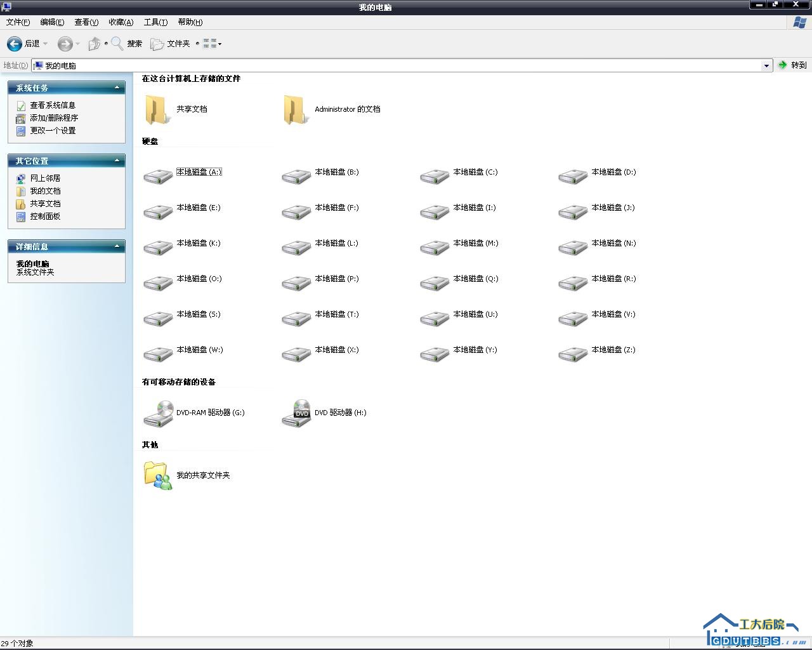Image resolution: width=812 pixels, height=650 pixels.
Task: Collapse the 其它位置 panel
Action: [x=117, y=161]
